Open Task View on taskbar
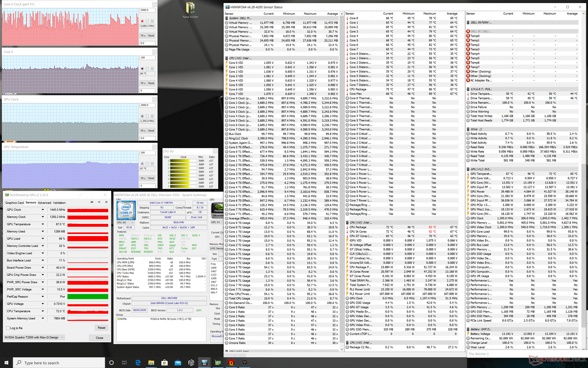The height and width of the screenshot is (368, 588). click(x=124, y=362)
